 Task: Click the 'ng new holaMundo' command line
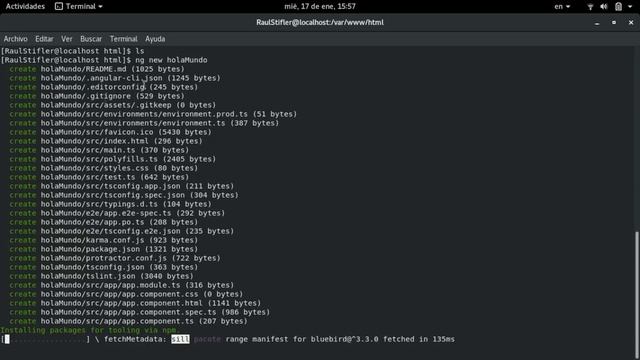point(104,60)
